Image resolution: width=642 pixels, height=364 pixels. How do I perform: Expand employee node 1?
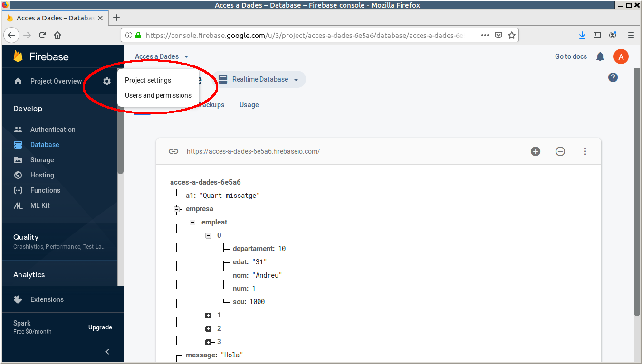click(208, 316)
